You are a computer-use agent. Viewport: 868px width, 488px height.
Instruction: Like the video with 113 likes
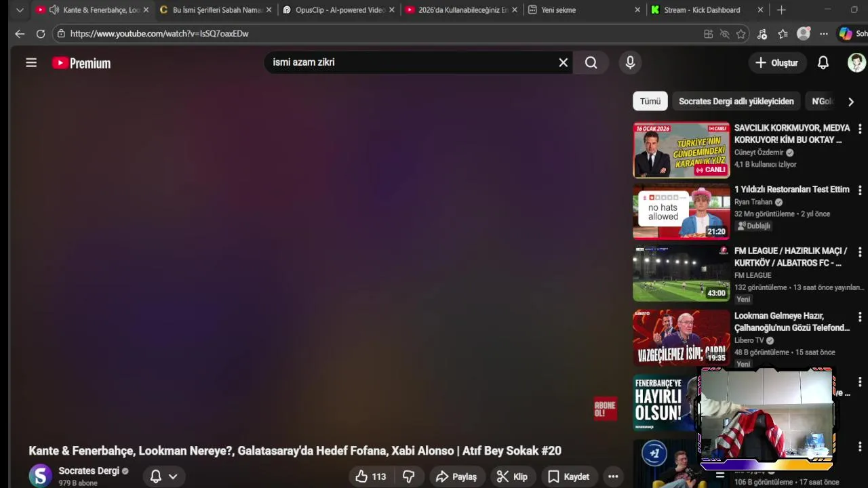point(371,476)
